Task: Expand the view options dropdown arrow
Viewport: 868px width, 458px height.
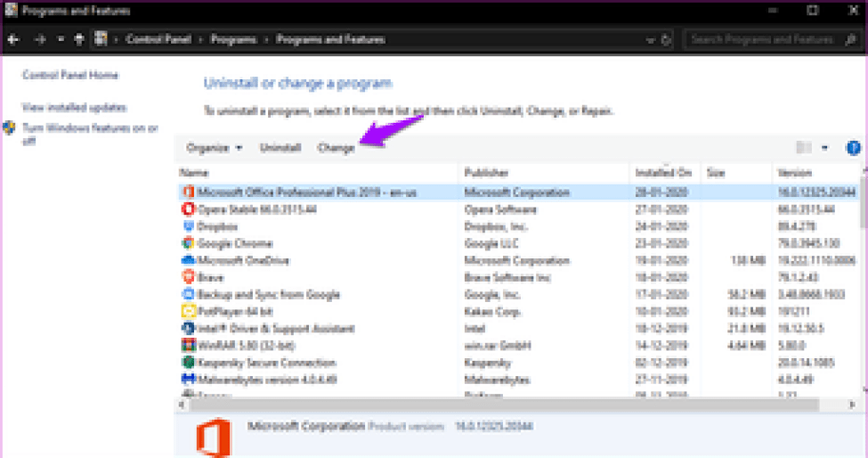Action: (824, 148)
